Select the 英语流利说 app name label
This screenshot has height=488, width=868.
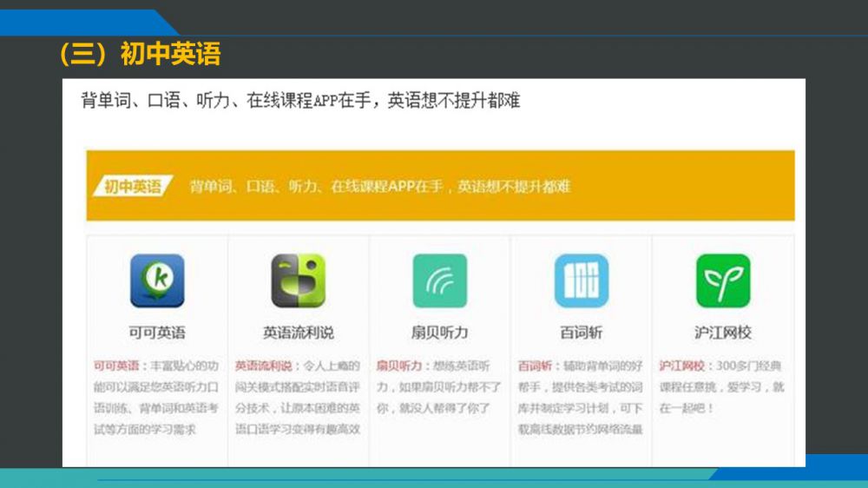298,333
